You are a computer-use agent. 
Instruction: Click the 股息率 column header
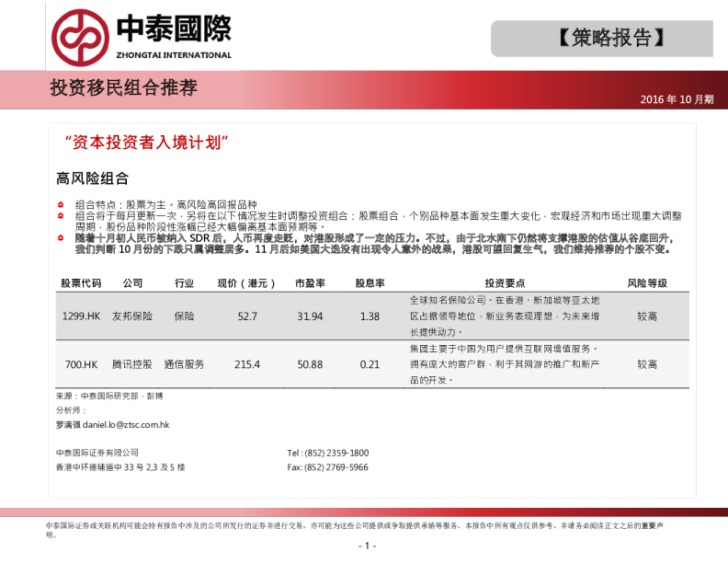point(370,283)
